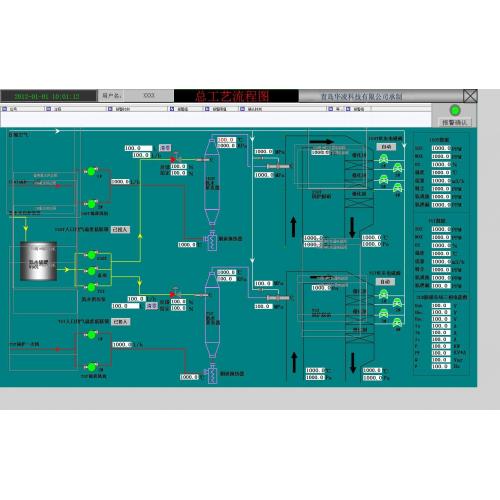The height and width of the screenshot is (500, 500).
Task: Click the upper heat exchanger coil symbol
Action: (212, 241)
